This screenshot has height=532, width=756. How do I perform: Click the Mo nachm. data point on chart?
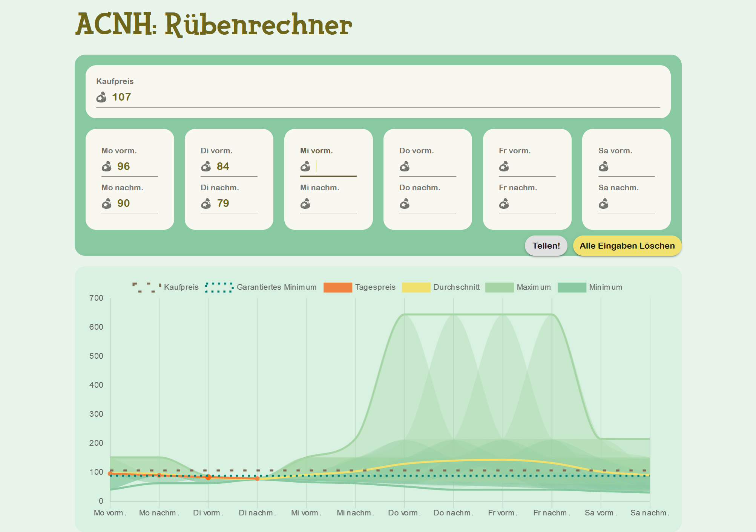pos(159,475)
